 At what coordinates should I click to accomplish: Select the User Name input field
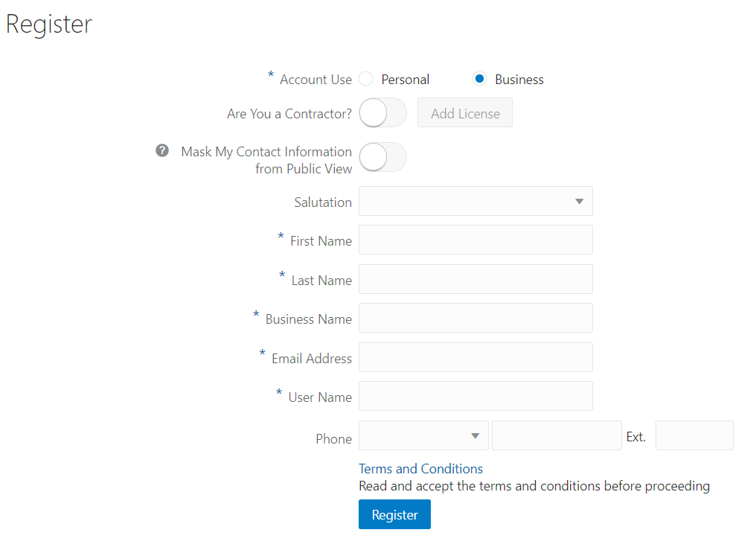point(475,396)
